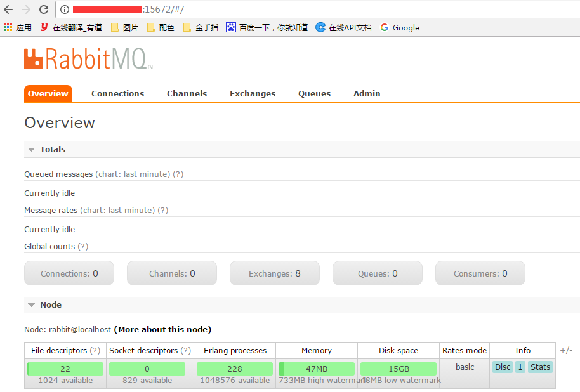The image size is (580, 392).
Task: Switch to the Channels tab
Action: click(187, 94)
